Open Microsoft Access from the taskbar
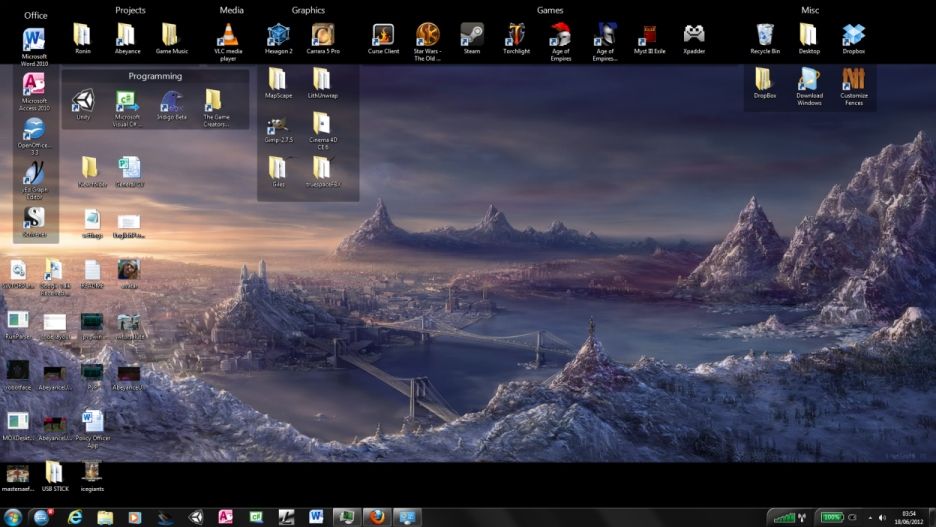Viewport: 936px width, 527px height. click(226, 517)
